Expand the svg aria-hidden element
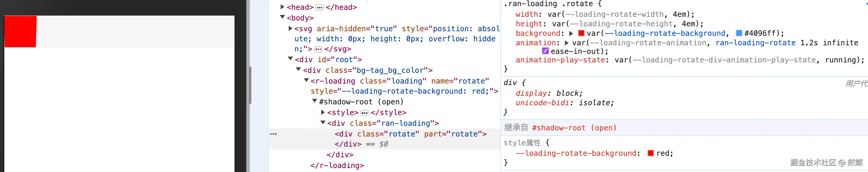Viewport: 868px width, 172px height. pyautogui.click(x=290, y=28)
